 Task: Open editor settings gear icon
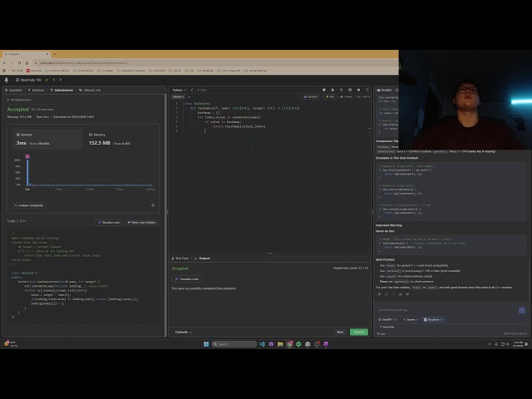point(358,91)
